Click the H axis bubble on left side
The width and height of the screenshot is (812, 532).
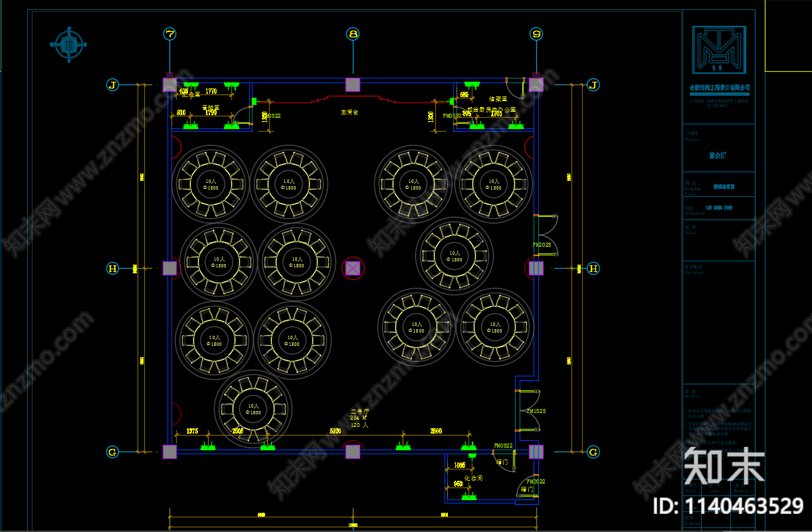113,268
